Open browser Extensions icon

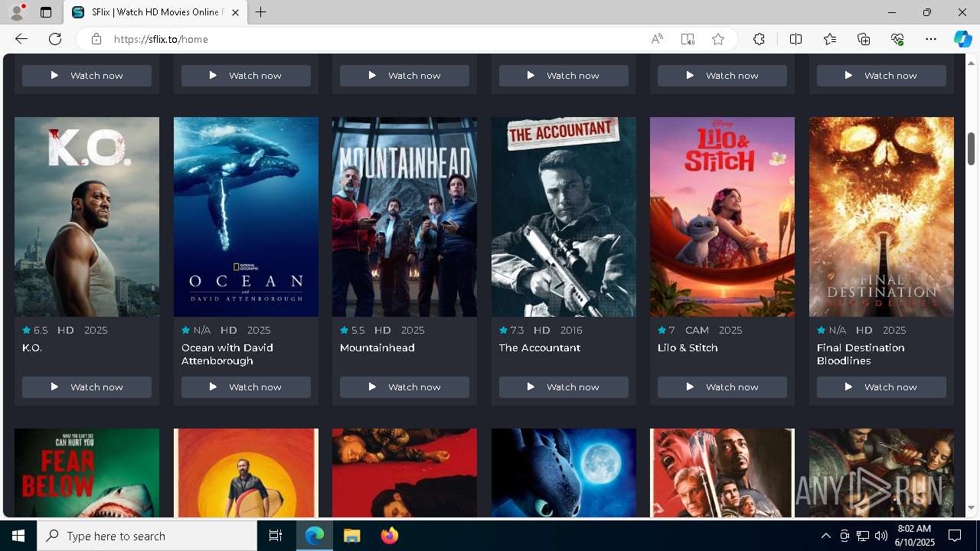pos(759,39)
